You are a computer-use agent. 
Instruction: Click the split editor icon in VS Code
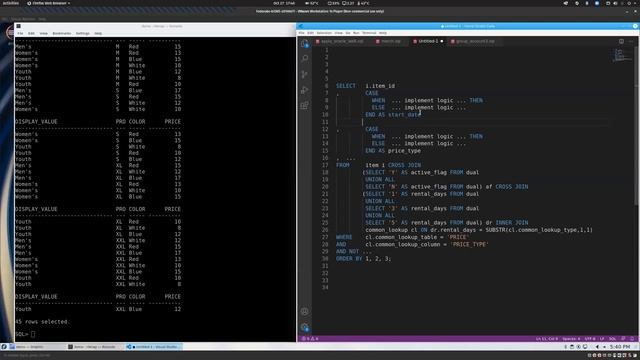coord(621,41)
